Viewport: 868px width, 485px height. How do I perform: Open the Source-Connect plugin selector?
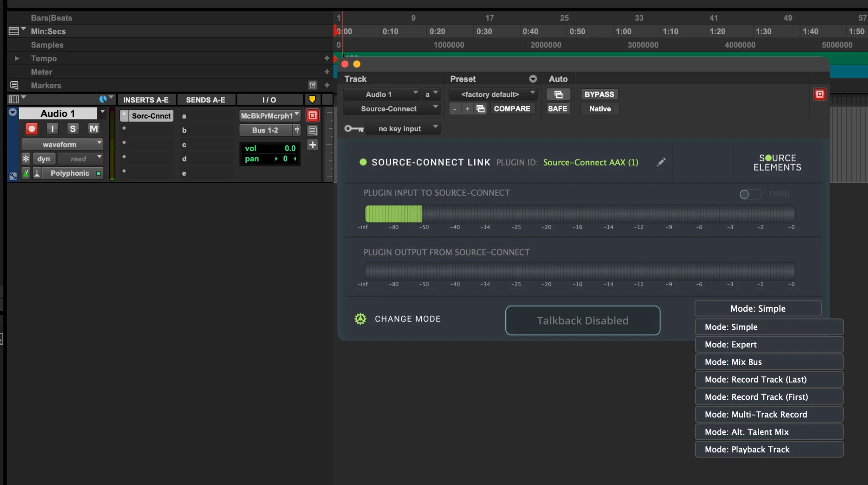tap(392, 109)
